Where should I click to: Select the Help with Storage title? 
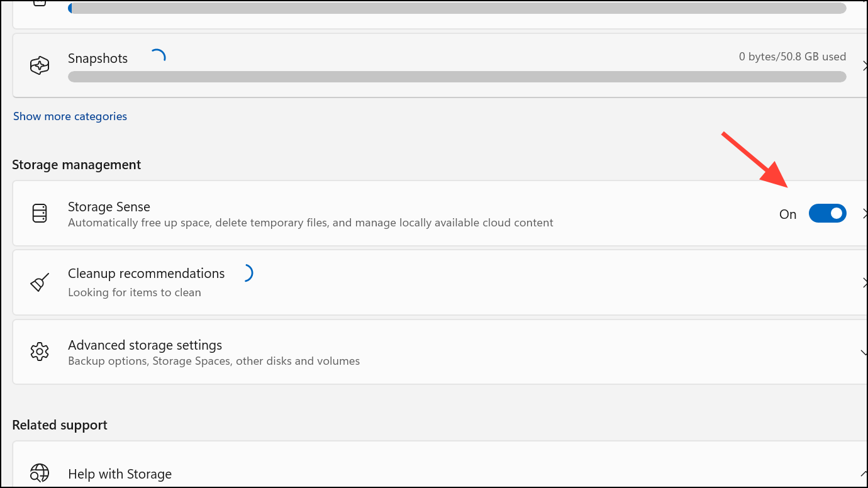[x=120, y=474]
